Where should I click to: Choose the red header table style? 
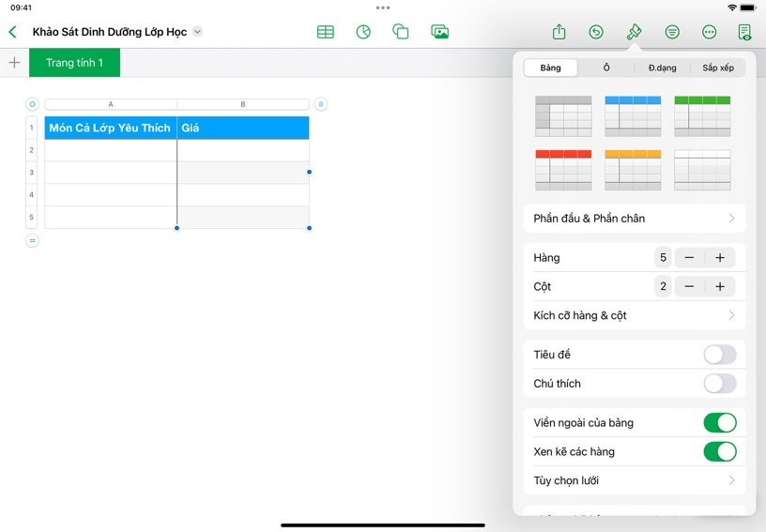(x=563, y=170)
